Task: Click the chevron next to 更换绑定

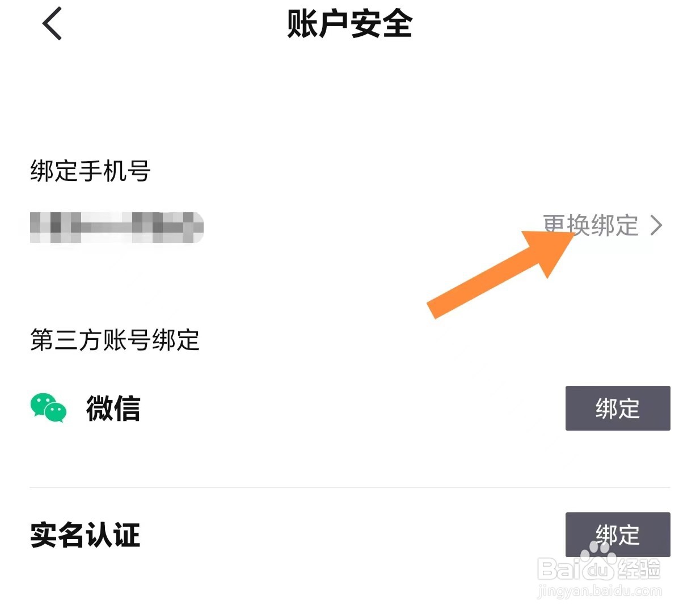Action: pyautogui.click(x=656, y=225)
